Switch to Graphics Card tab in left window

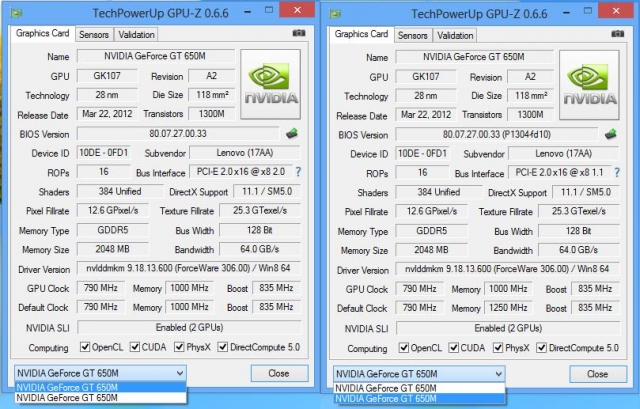coord(42,33)
